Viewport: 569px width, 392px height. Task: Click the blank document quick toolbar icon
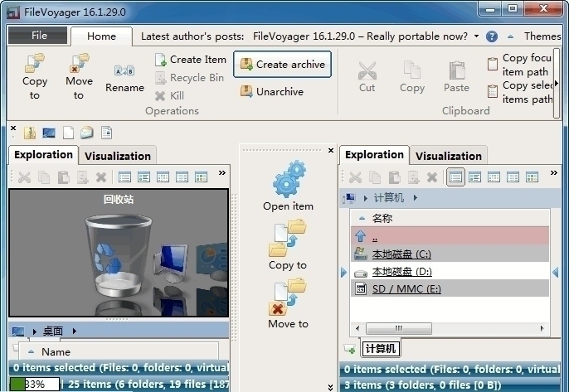[68, 133]
